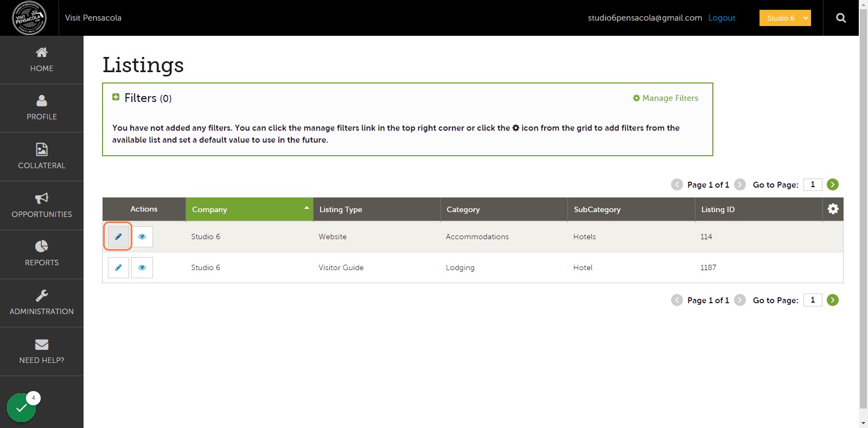
Task: Open Need Help envelope item
Action: point(42,352)
